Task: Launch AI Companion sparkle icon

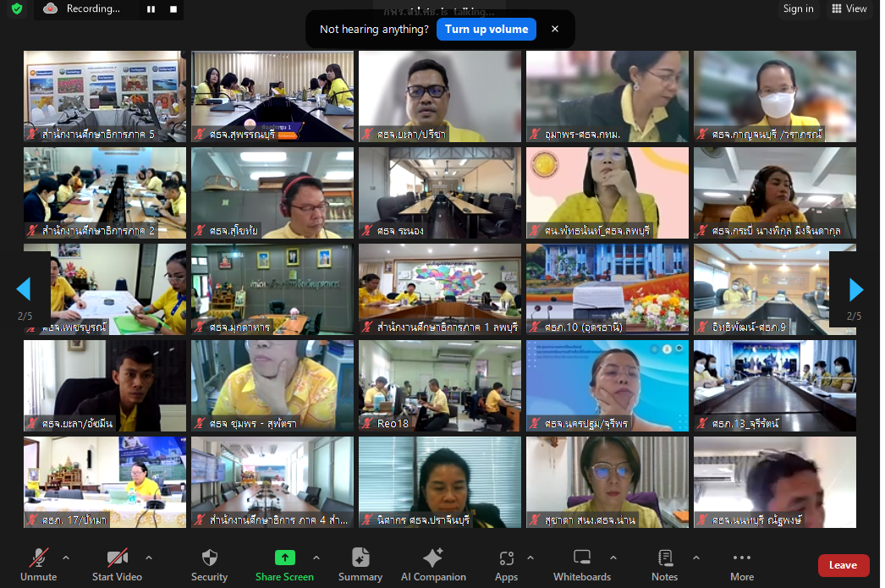Action: coord(433,558)
